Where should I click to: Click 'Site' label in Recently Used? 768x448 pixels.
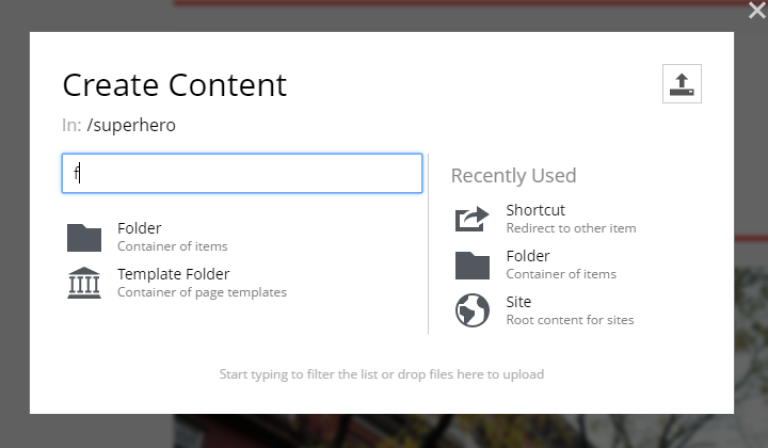[519, 302]
